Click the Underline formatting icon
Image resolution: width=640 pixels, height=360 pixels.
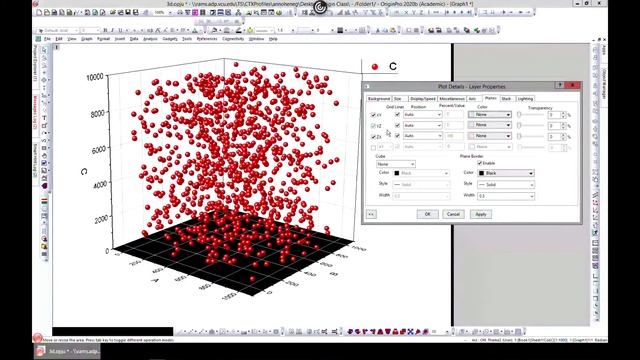pos(120,31)
